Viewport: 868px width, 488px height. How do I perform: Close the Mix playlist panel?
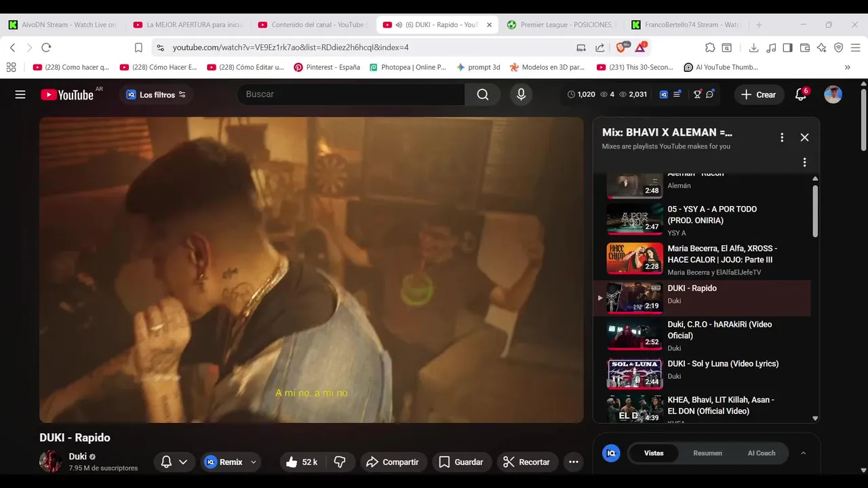pyautogui.click(x=804, y=138)
